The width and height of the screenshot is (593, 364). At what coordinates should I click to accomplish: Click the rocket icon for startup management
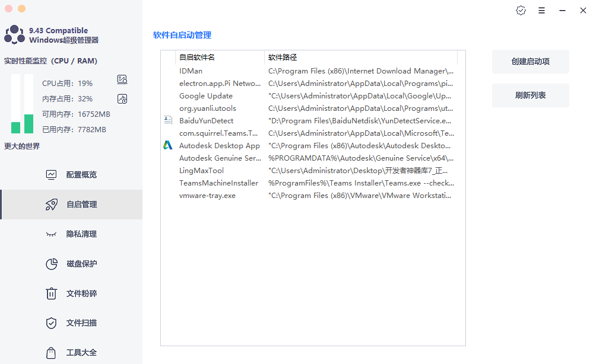pyautogui.click(x=52, y=205)
